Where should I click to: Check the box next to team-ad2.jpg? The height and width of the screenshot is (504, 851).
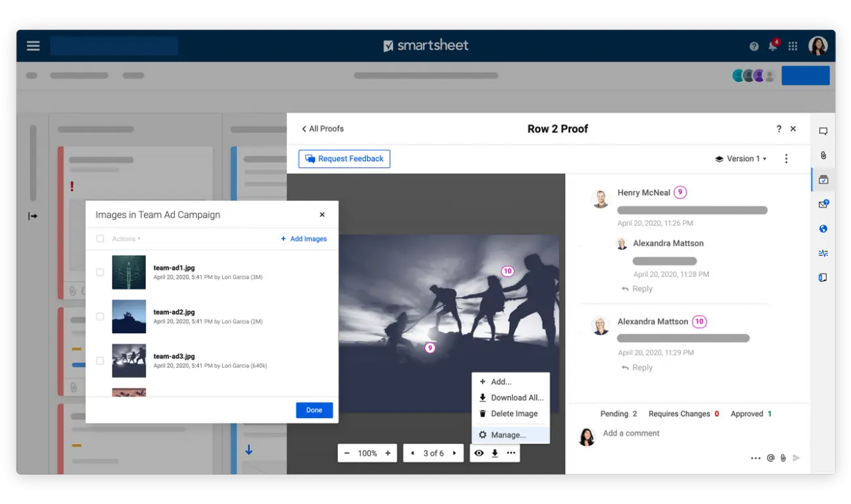click(100, 317)
